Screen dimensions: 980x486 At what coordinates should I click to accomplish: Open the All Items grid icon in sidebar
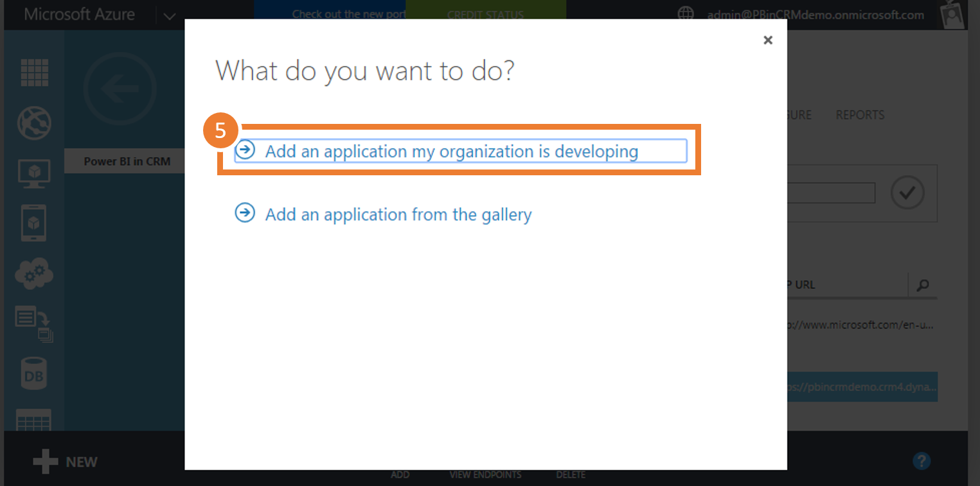34,72
